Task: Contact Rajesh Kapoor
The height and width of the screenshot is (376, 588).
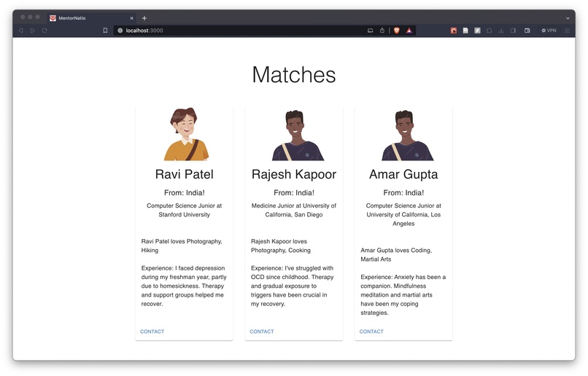Action: pos(262,332)
